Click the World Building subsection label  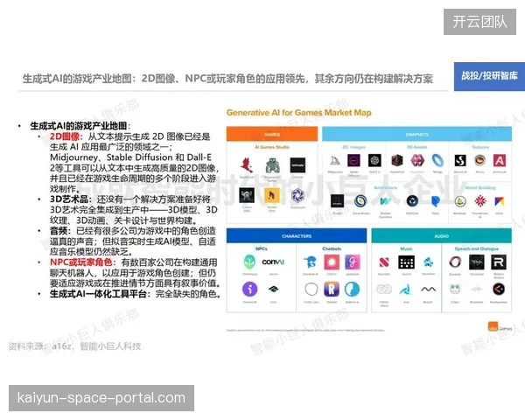coord(480,187)
